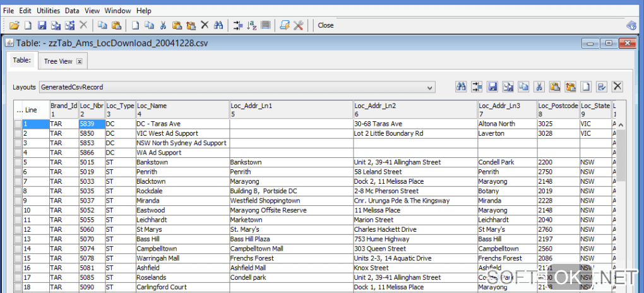Click the row selector box for line 15
The image size is (644, 293).
[x=18, y=258]
